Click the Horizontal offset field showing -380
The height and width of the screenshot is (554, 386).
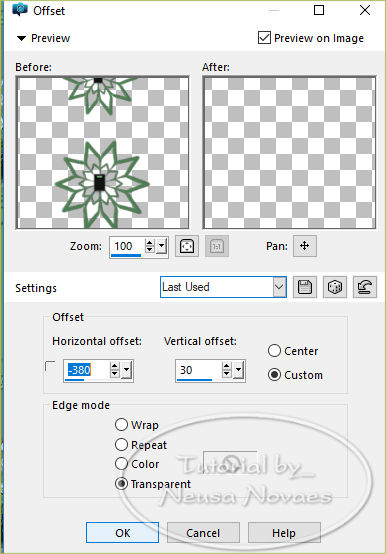tap(87, 370)
